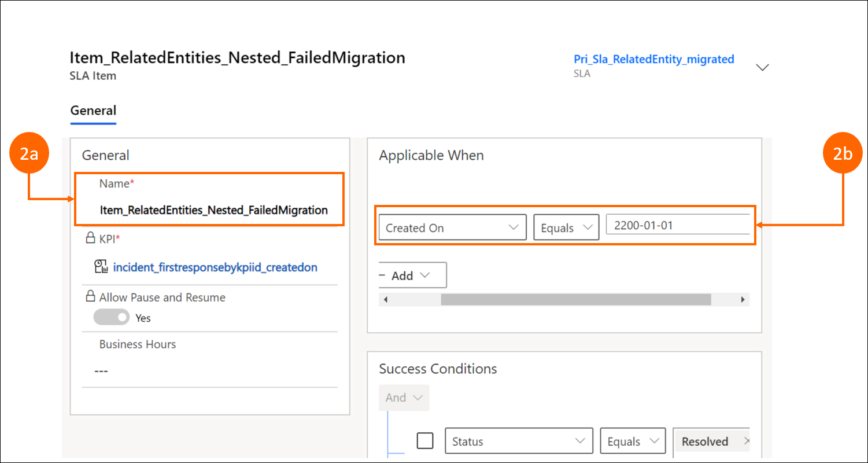Open the And group operator dropdown
Viewport: 868px width, 463px height.
(x=404, y=398)
